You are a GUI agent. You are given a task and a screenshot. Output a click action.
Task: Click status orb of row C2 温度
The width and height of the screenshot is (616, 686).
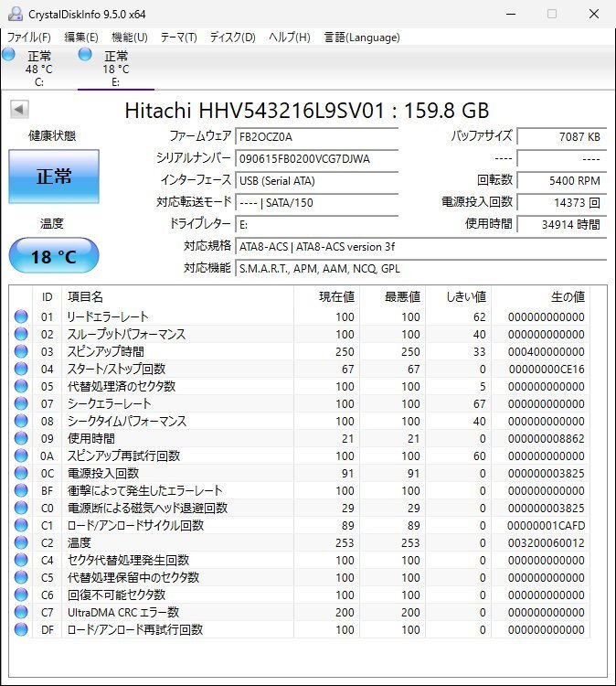[x=21, y=542]
